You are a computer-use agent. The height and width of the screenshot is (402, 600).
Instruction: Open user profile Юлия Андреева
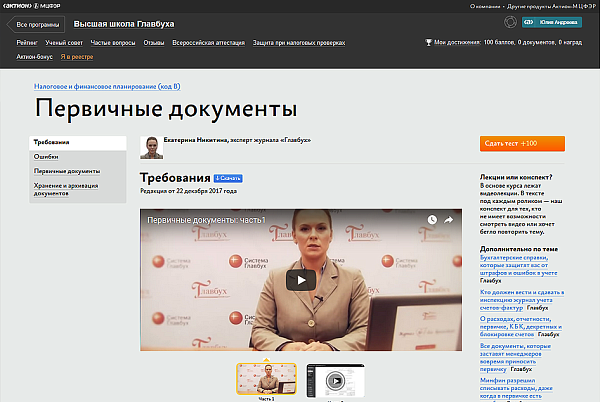552,22
